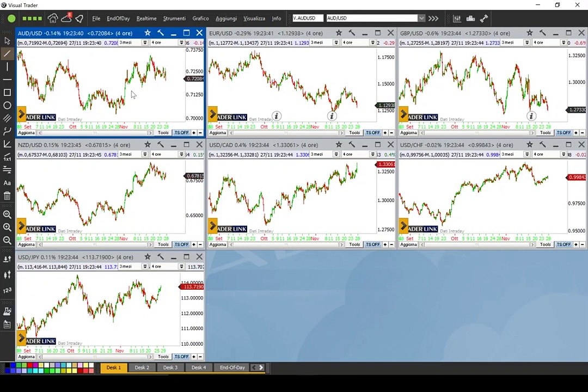Select the parallel lines channel tool
Viewport: 588px width, 392px height.
7,118
